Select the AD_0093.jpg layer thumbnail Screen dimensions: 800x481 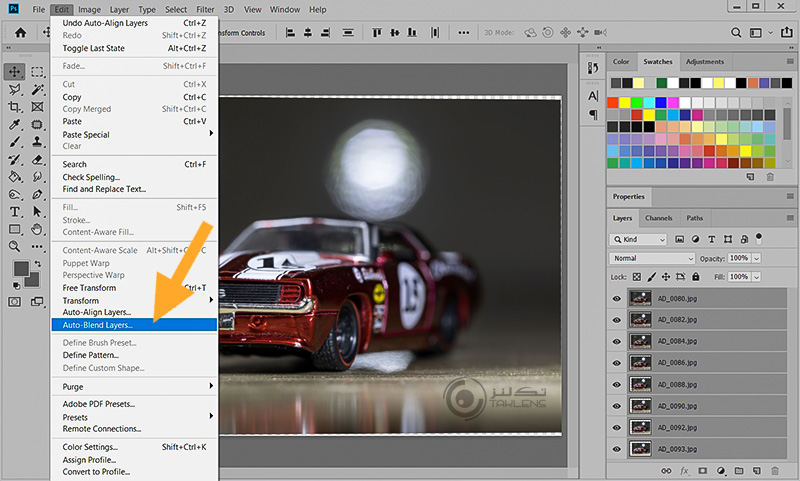640,450
